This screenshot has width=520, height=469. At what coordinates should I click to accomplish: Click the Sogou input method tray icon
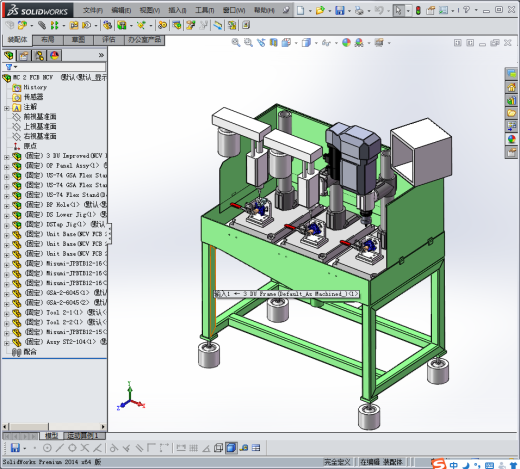[x=438, y=464]
